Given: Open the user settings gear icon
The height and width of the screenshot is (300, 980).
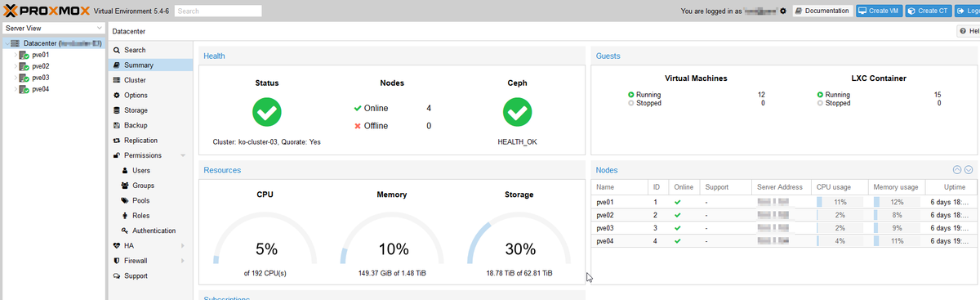Looking at the screenshot, I should [x=784, y=11].
